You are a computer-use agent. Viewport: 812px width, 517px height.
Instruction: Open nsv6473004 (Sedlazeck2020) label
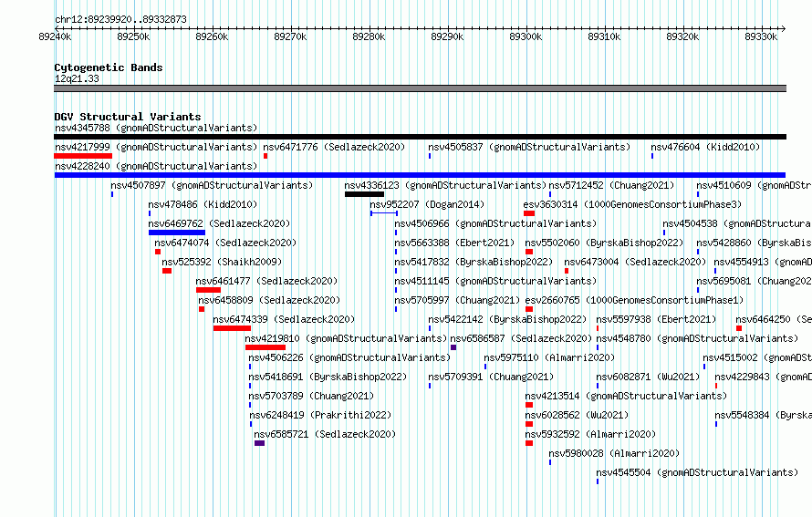point(635,262)
